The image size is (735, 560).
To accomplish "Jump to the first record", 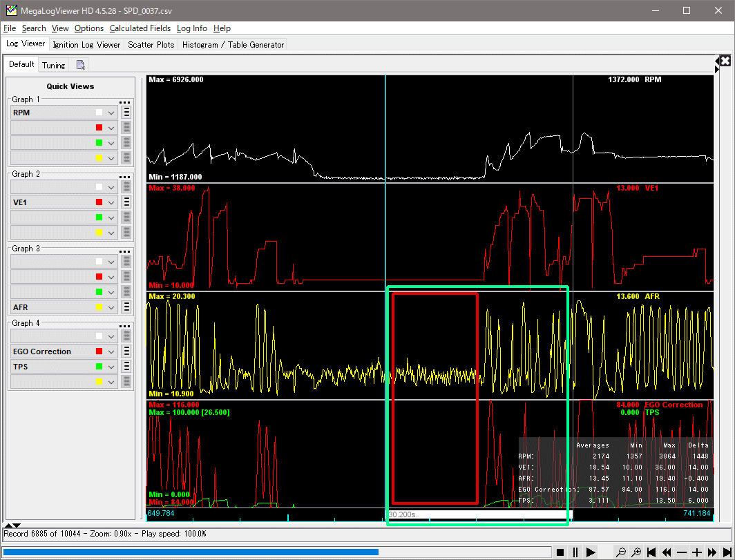I will pyautogui.click(x=651, y=552).
